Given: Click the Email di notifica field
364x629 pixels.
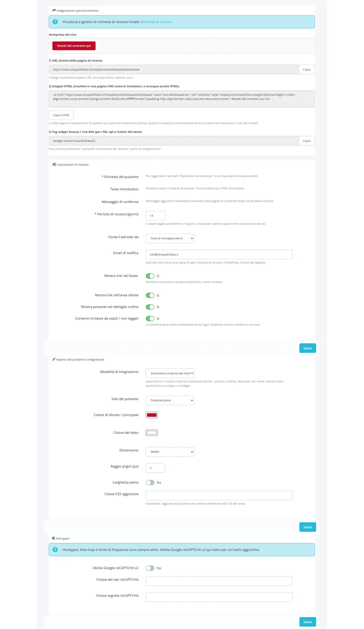Looking at the screenshot, I should pos(219,255).
